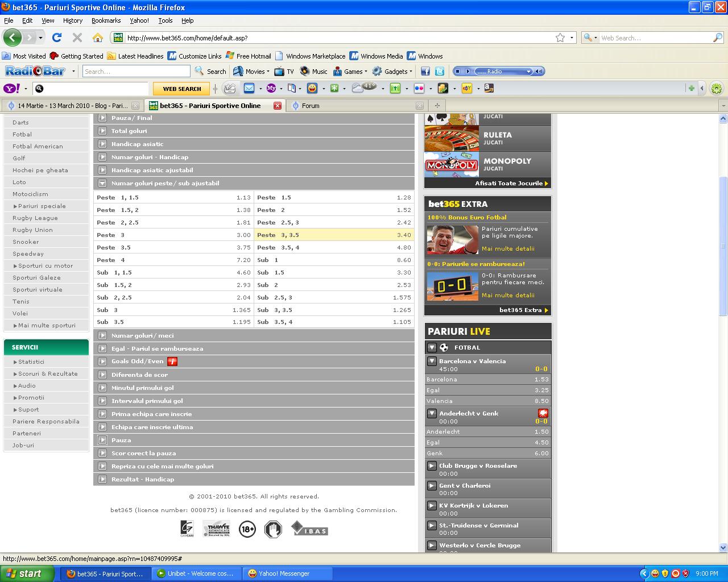The image size is (728, 582).
Task: Go to the Firefox home page icon
Action: pyautogui.click(x=98, y=38)
